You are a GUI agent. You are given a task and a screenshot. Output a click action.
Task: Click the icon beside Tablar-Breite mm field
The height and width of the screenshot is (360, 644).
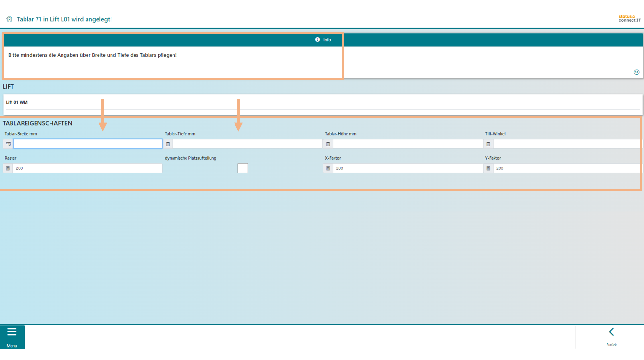(8, 144)
